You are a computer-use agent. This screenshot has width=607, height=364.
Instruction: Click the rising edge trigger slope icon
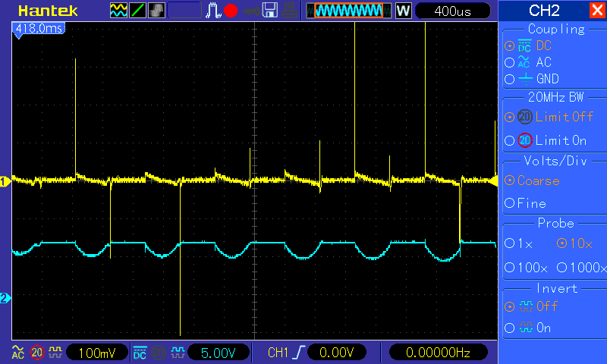298,352
